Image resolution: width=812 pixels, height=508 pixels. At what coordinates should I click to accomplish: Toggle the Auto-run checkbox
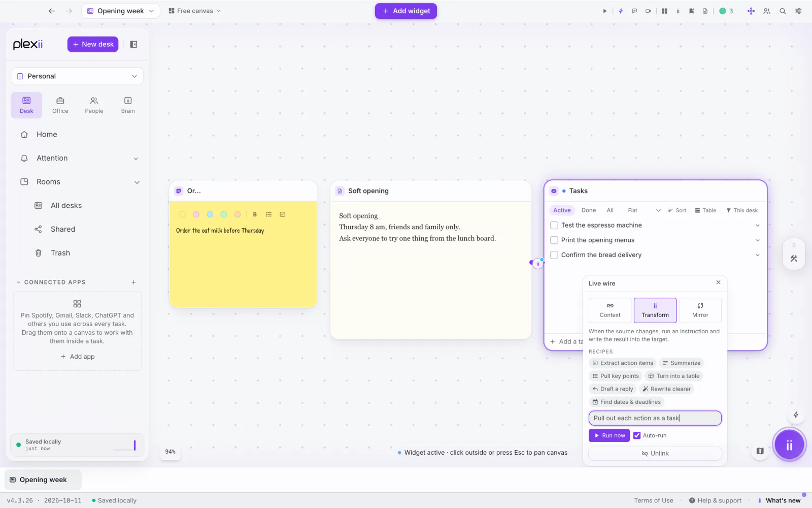(637, 435)
